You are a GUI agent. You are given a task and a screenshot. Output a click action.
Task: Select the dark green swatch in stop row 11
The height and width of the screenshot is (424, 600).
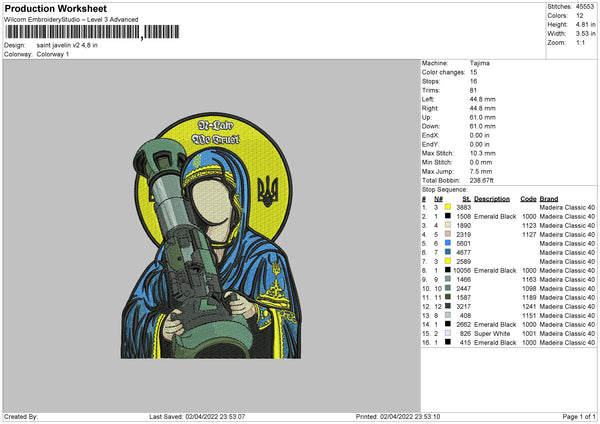tap(448, 297)
